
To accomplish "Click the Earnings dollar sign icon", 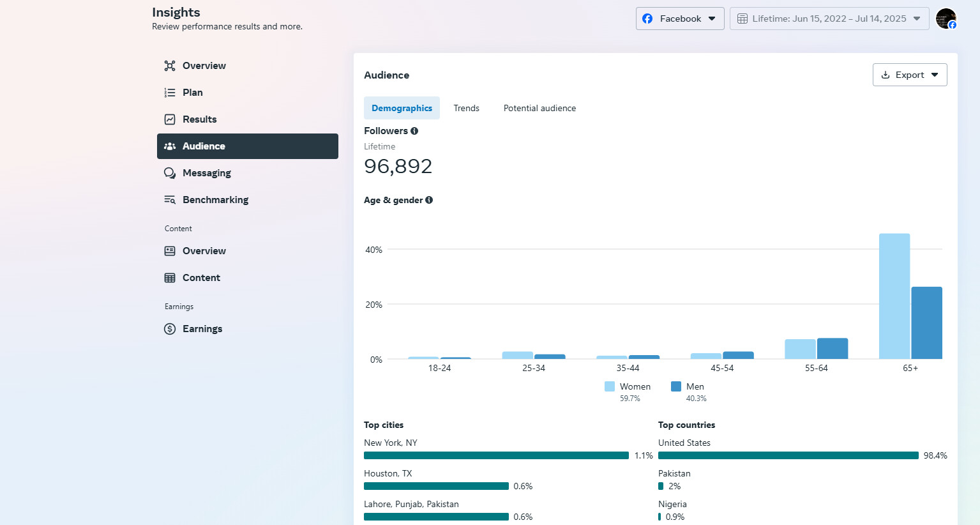I will 170,329.
